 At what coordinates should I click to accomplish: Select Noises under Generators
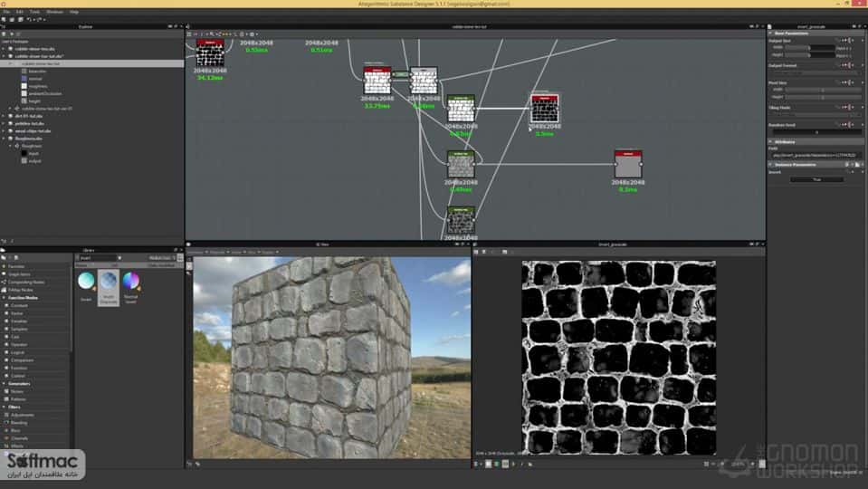[17, 391]
